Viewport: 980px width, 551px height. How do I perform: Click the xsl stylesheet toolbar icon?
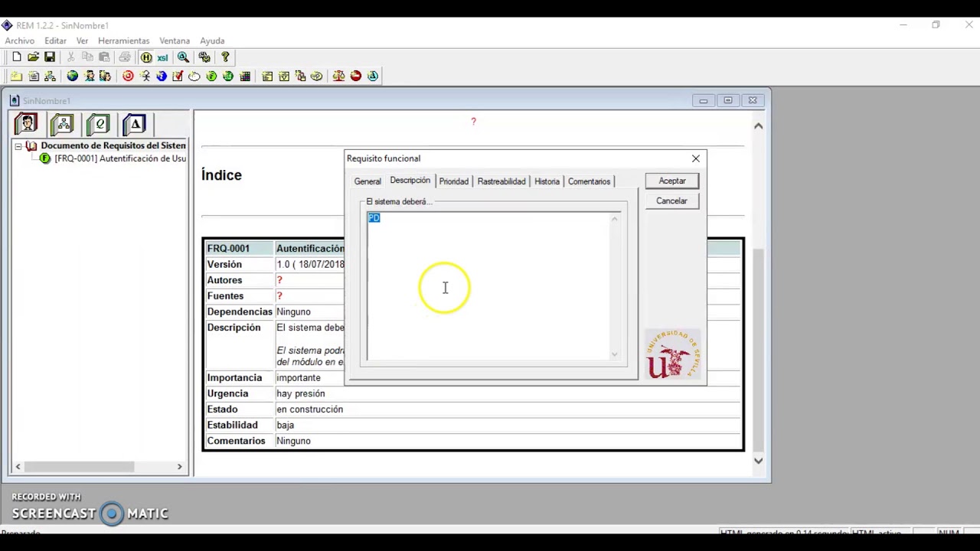click(162, 57)
